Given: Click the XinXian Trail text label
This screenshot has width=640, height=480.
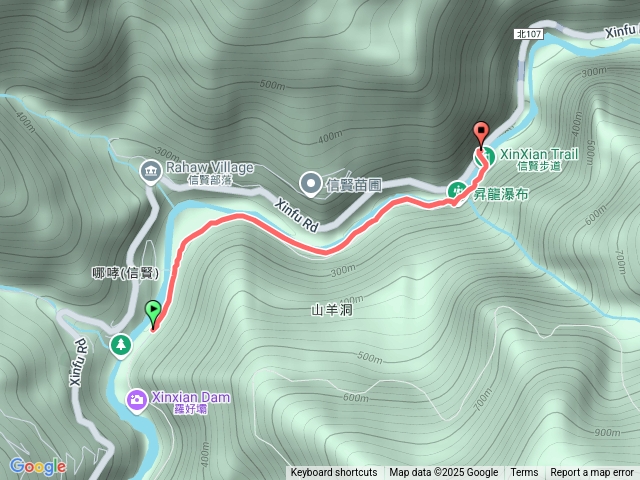Looking at the screenshot, I should coord(539,154).
